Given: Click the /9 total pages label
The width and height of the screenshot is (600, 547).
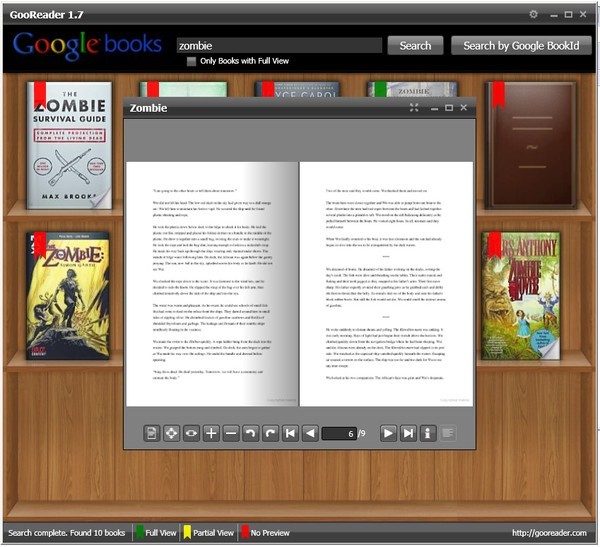Looking at the screenshot, I should (x=362, y=434).
